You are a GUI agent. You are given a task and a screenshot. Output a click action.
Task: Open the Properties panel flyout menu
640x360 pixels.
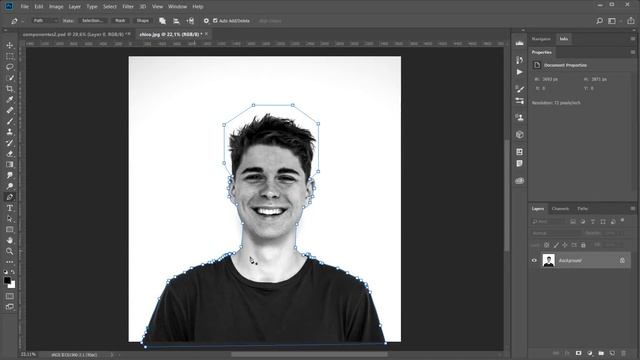pos(633,52)
